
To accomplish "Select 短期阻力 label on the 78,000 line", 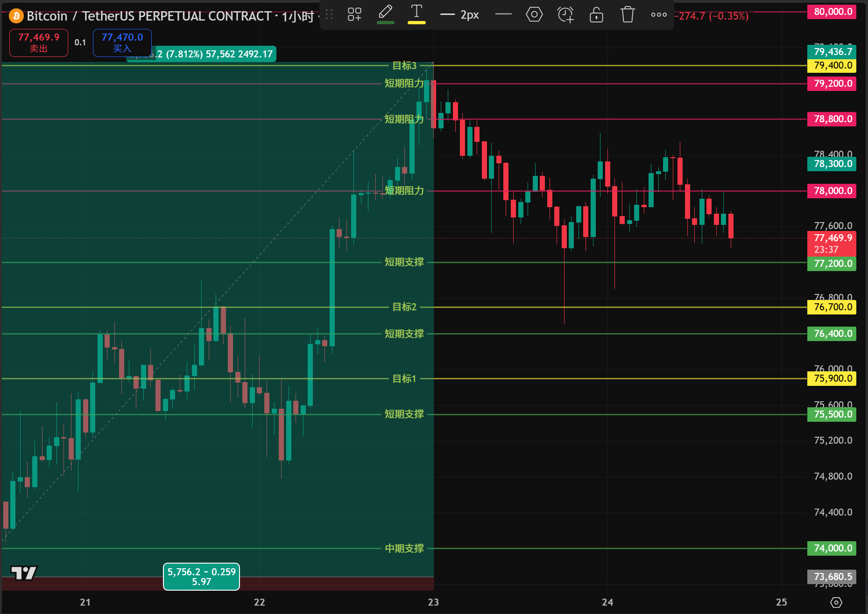I will point(404,191).
